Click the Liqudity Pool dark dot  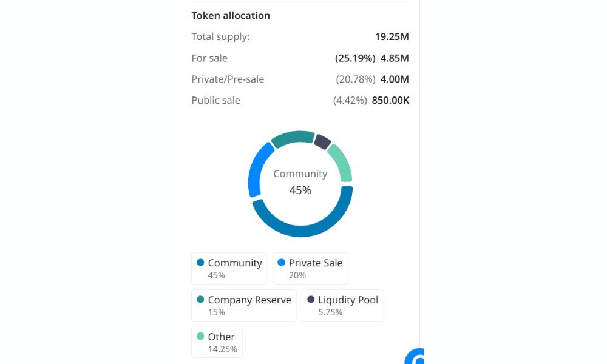tap(311, 300)
